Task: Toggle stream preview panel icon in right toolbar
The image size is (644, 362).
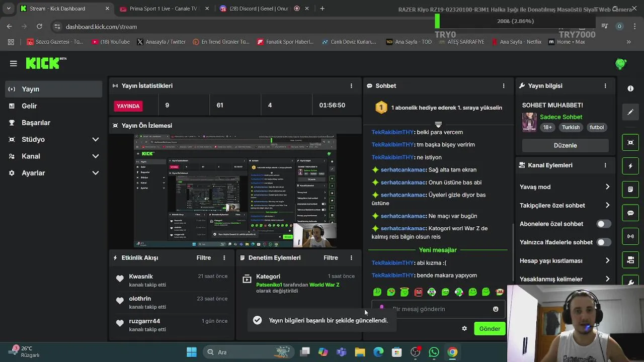Action: 630,142
